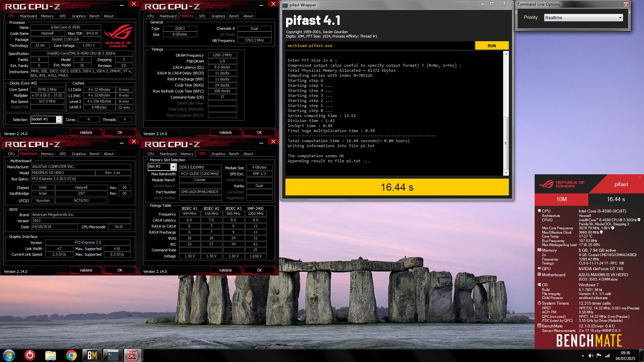The height and width of the screenshot is (362, 644).
Task: Click the yellow 16.44 s result bar
Action: pyautogui.click(x=397, y=187)
